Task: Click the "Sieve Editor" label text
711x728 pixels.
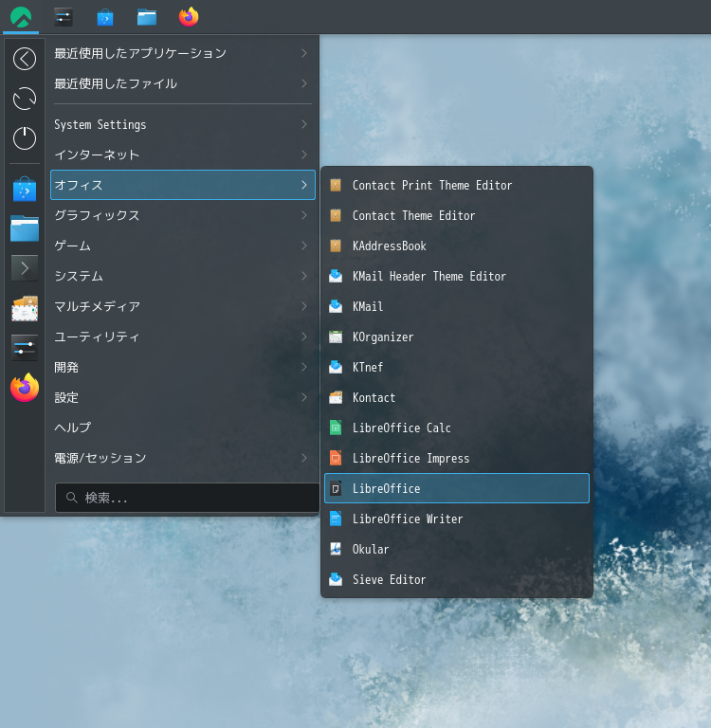Action: point(390,579)
